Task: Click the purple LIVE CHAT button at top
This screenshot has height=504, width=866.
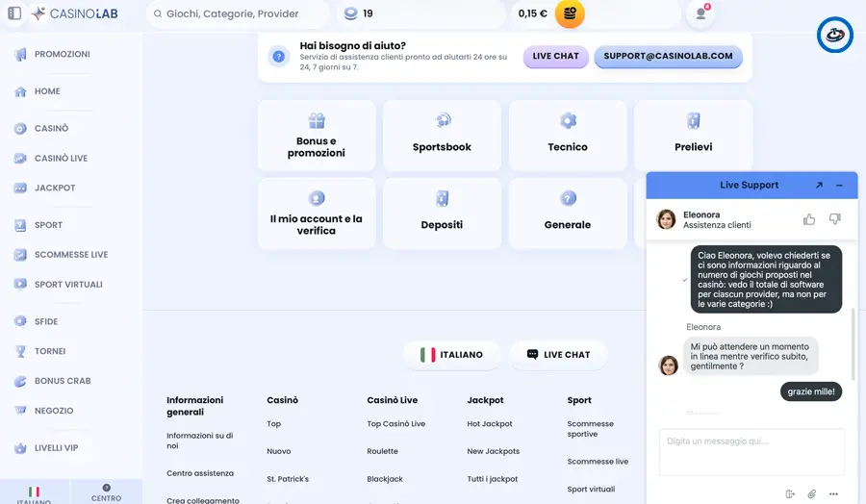Action: (555, 57)
